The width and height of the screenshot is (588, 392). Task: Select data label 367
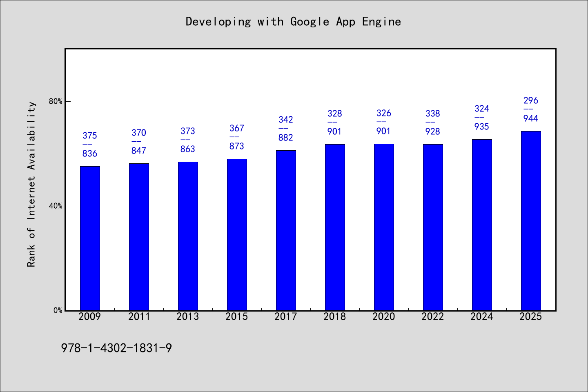(x=237, y=128)
